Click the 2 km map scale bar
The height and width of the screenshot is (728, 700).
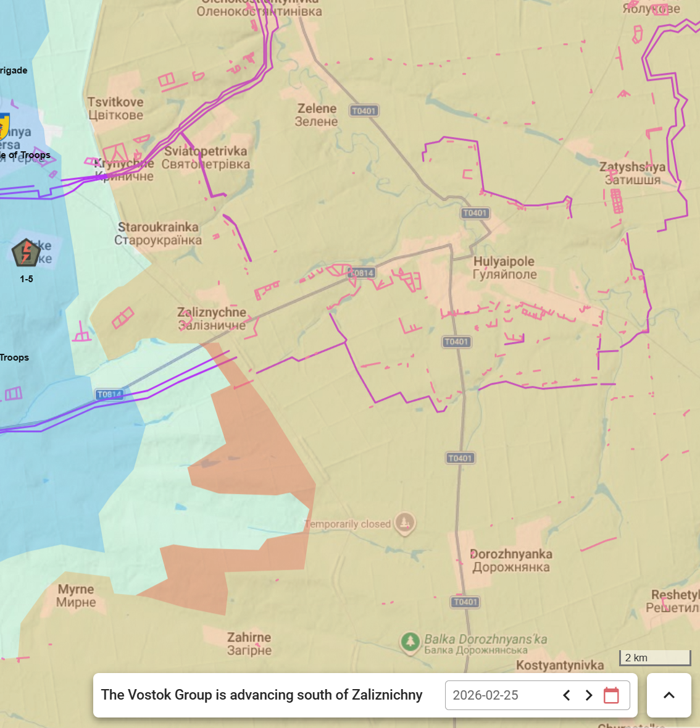655,658
